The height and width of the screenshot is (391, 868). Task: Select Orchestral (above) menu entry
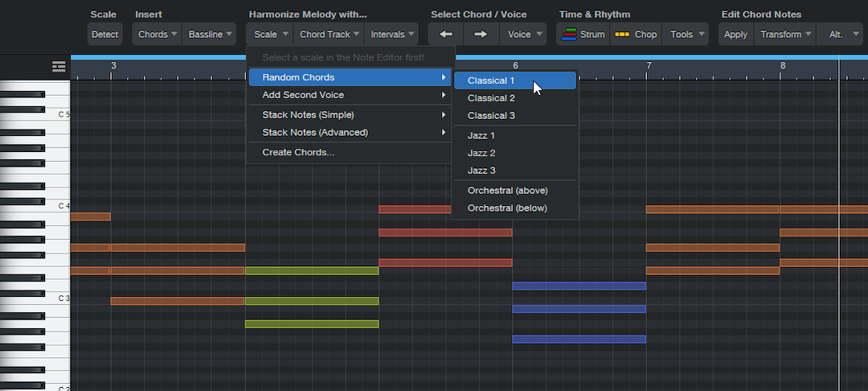coord(507,191)
